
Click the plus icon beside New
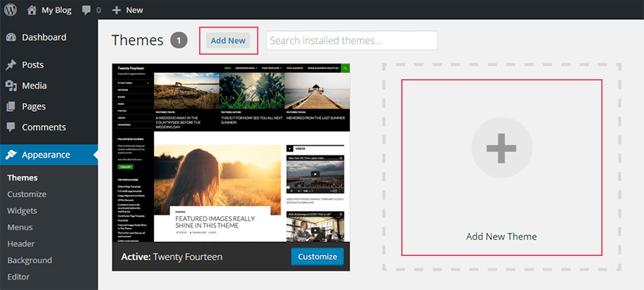coord(117,10)
